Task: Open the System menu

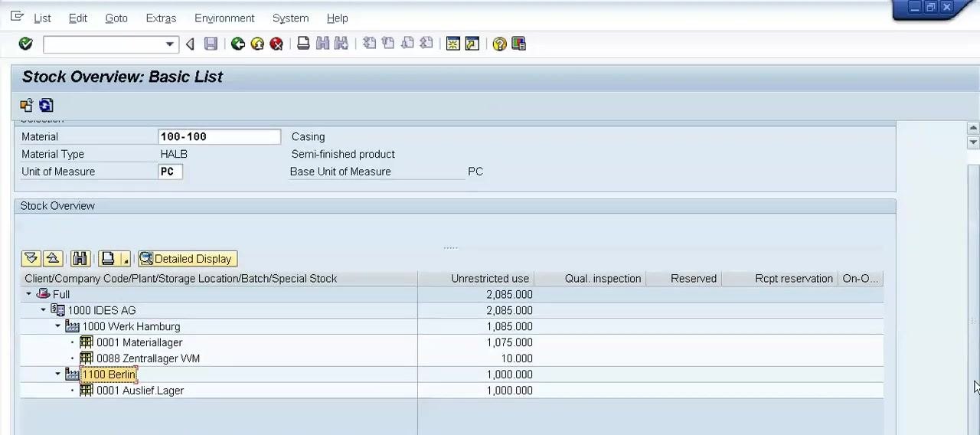Action: click(x=290, y=18)
